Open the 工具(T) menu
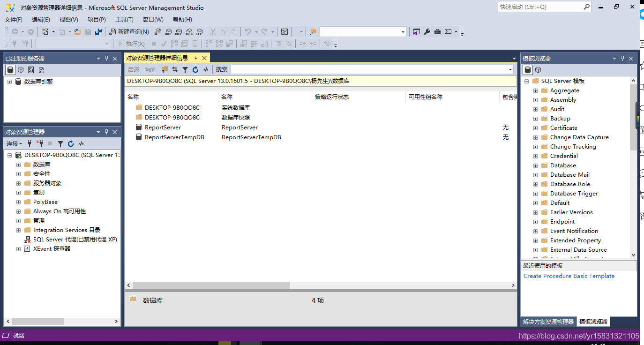This screenshot has height=345, width=644. coord(124,20)
